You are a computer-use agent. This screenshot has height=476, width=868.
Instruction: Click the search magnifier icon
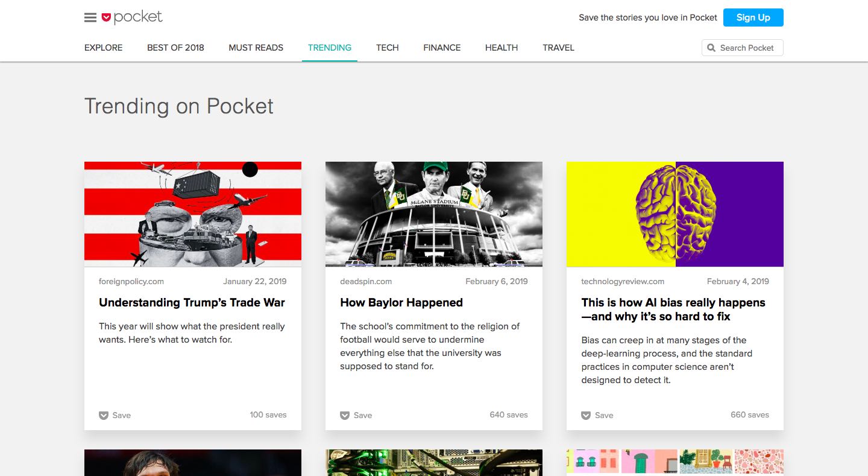click(x=711, y=48)
